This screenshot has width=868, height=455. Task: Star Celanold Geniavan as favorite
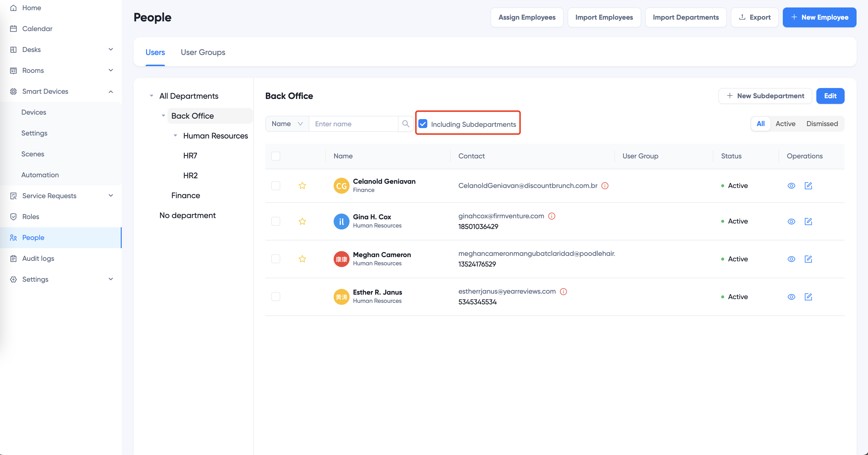[x=302, y=186]
